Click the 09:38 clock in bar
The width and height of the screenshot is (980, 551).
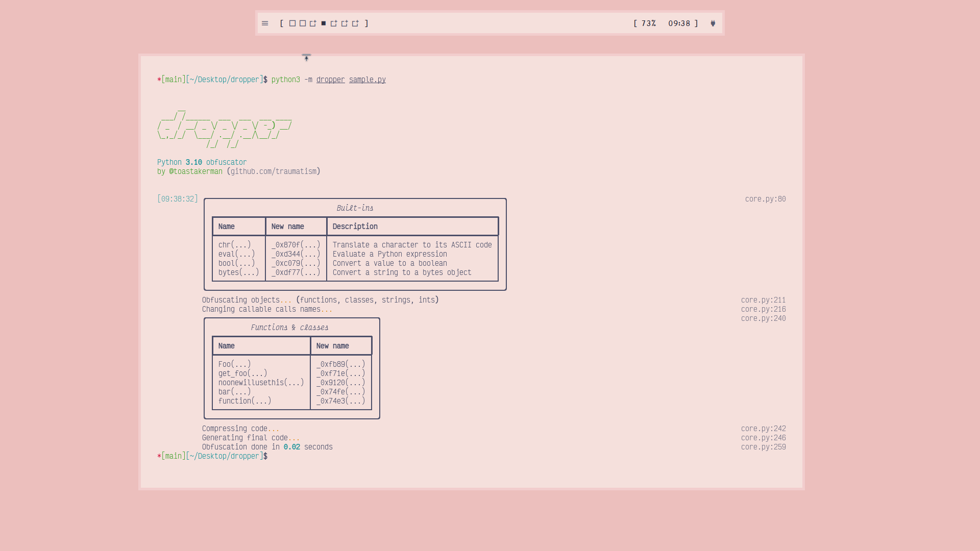679,23
